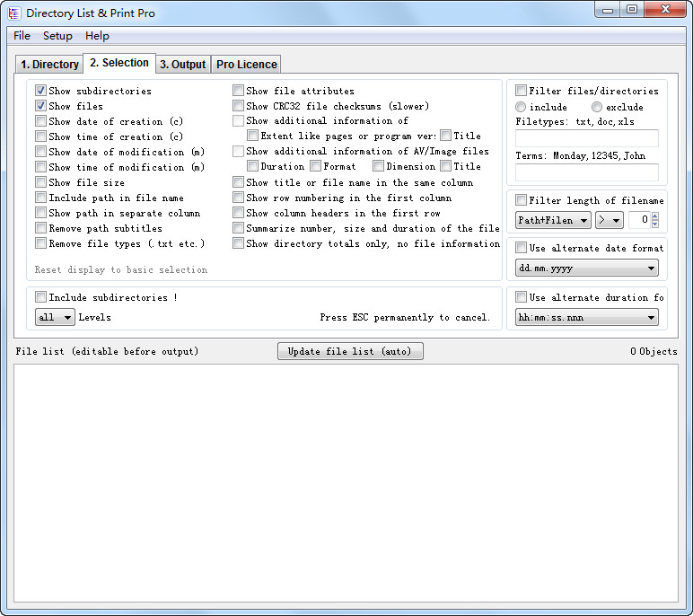Check Use alternate date format
The height and width of the screenshot is (616, 693).
tap(521, 248)
